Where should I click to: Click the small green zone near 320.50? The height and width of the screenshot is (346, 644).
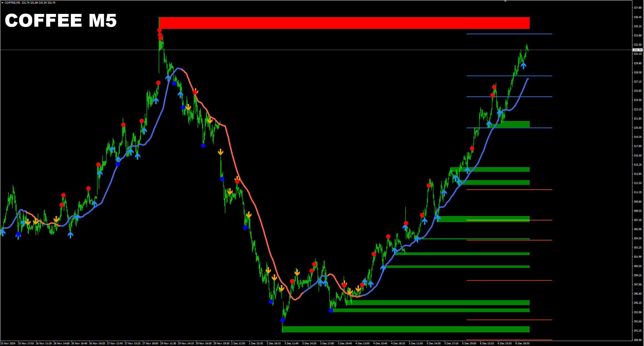pyautogui.click(x=516, y=124)
